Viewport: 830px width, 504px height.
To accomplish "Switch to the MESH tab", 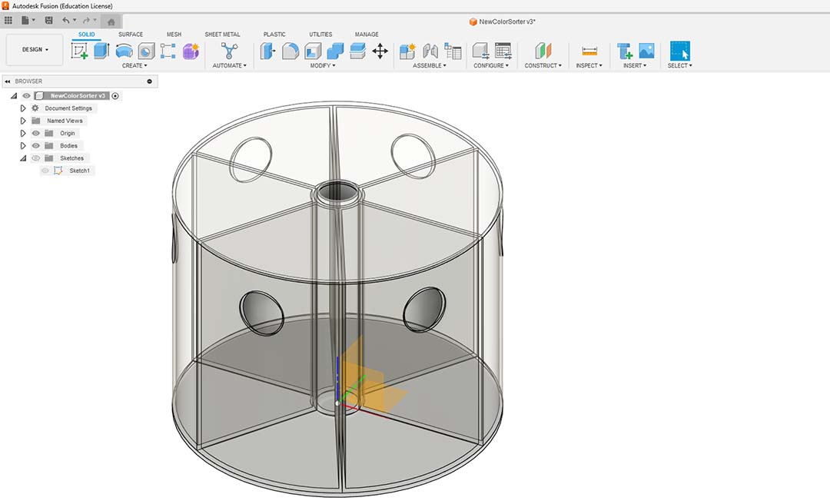I will pos(174,35).
